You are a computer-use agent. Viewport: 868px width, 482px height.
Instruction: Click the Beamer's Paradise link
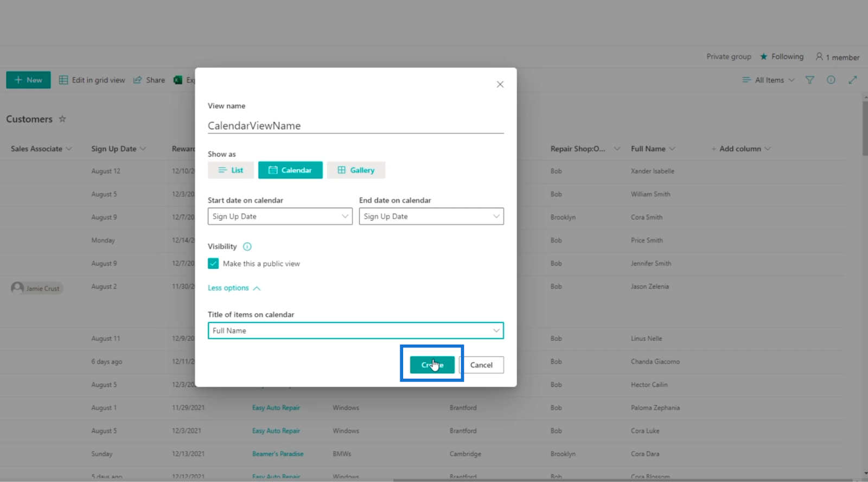(x=278, y=454)
